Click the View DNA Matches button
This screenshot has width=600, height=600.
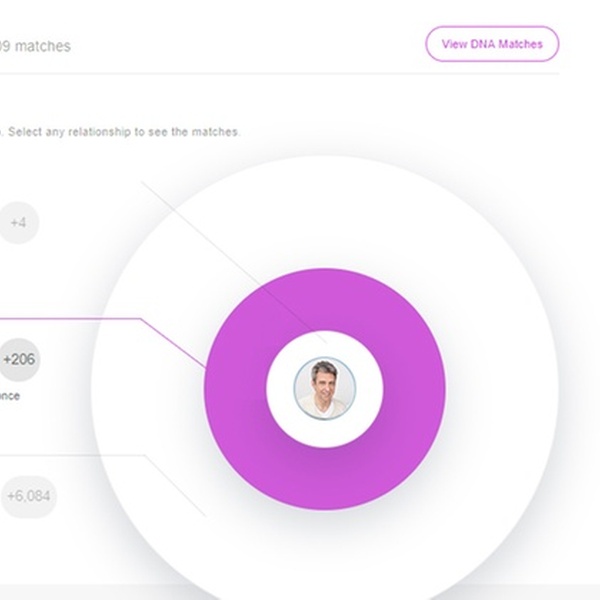tap(492, 44)
